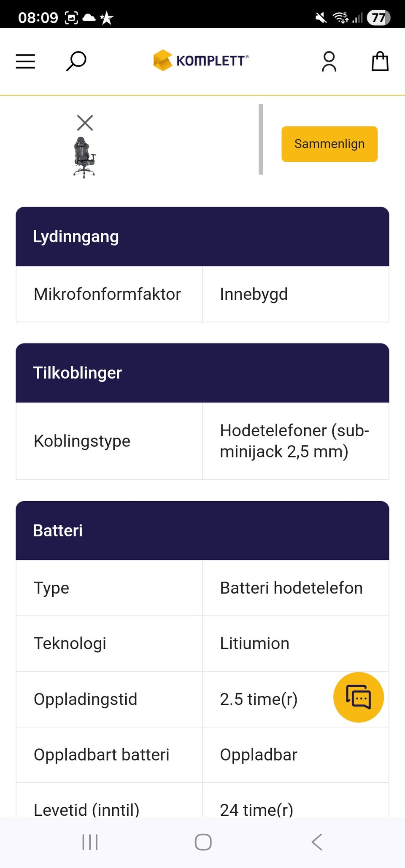Open the user account icon
This screenshot has width=405, height=868.
coord(329,62)
